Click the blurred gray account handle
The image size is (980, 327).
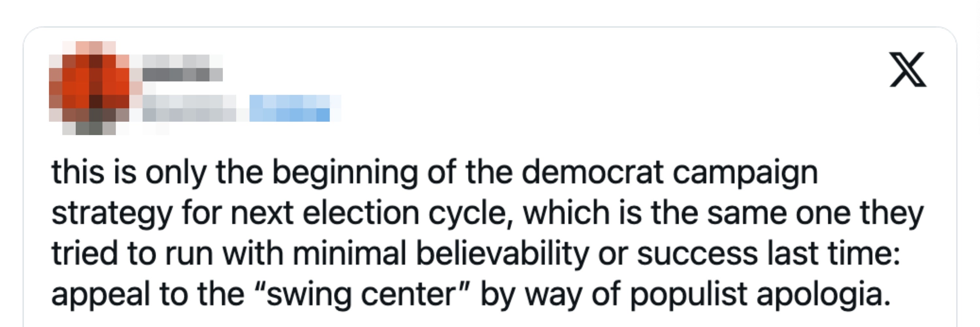tap(189, 109)
